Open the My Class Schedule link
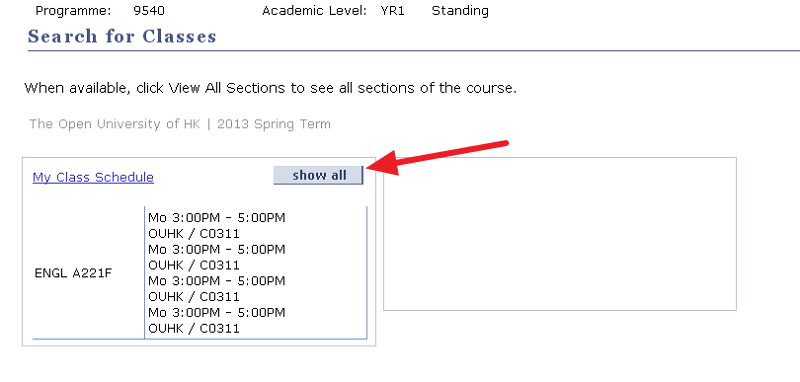Screen dimensions: 800x382 (93, 177)
